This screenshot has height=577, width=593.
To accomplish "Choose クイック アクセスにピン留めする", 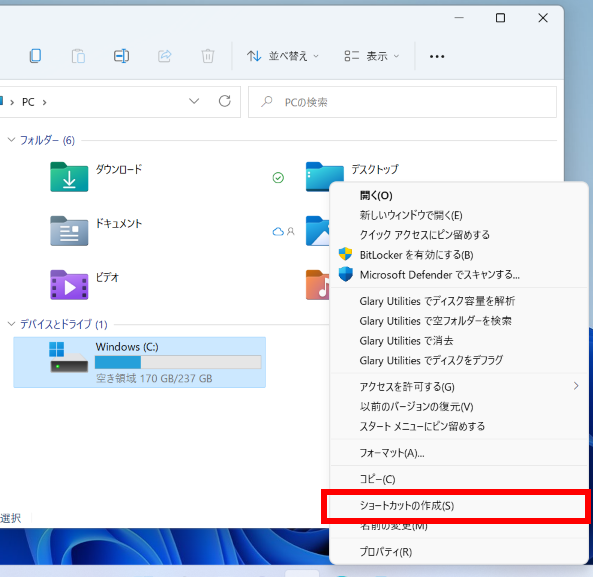I will 459,235.
